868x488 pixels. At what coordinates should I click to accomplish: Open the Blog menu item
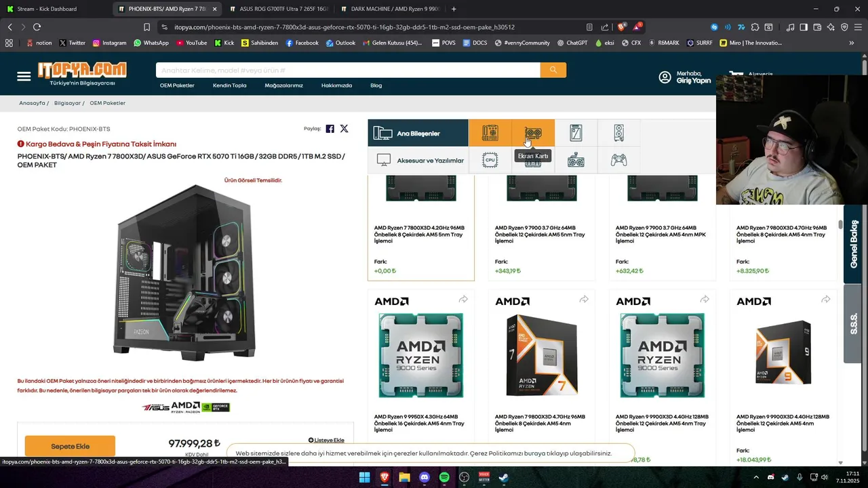(x=376, y=85)
